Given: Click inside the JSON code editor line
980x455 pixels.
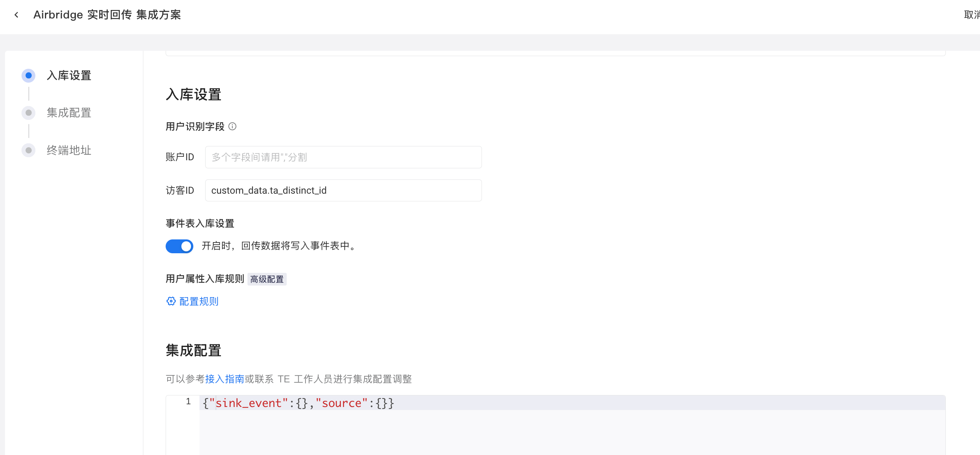Looking at the screenshot, I should pyautogui.click(x=572, y=403).
